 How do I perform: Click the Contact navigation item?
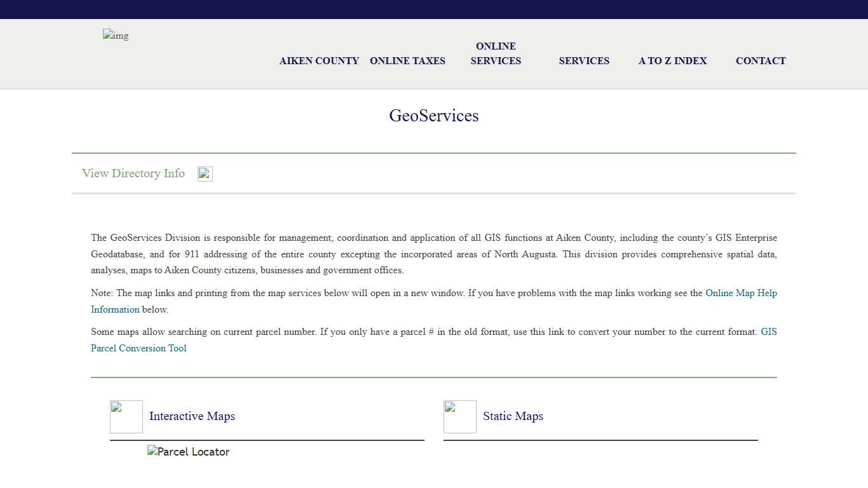click(x=761, y=60)
